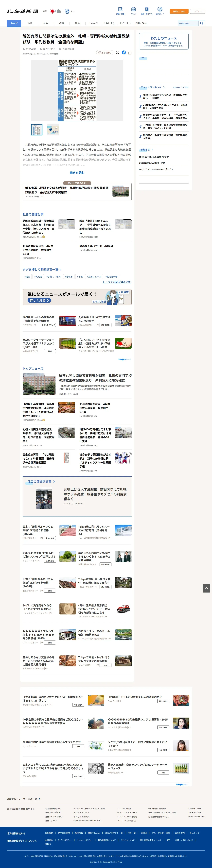212x868 pixels.
Task: Select the map image thumbnail
Action: 53,130
